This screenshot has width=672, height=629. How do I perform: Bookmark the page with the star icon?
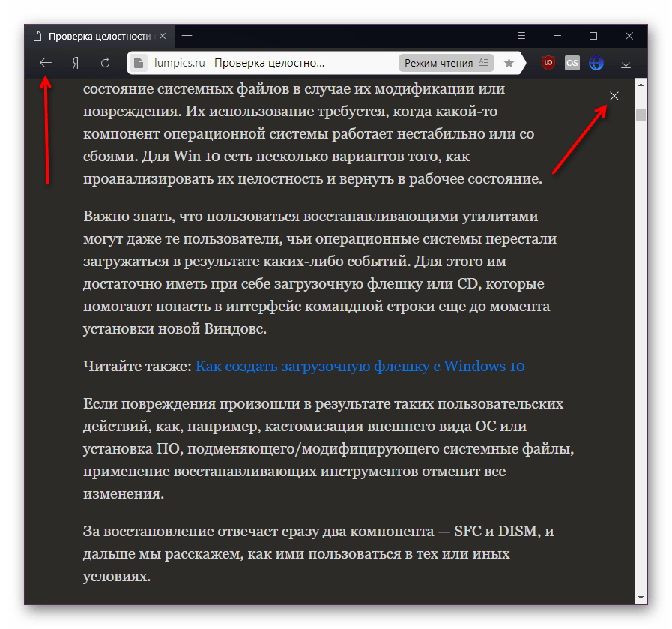click(x=509, y=63)
